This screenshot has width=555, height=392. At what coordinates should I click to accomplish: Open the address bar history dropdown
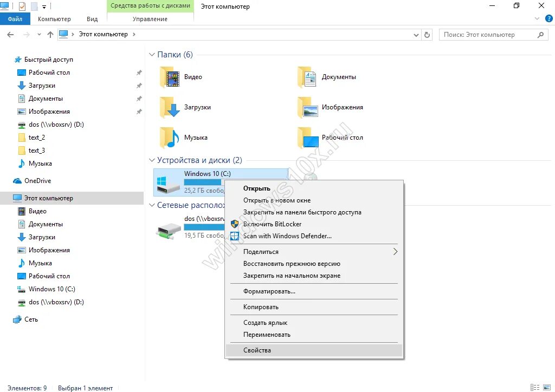pos(416,35)
